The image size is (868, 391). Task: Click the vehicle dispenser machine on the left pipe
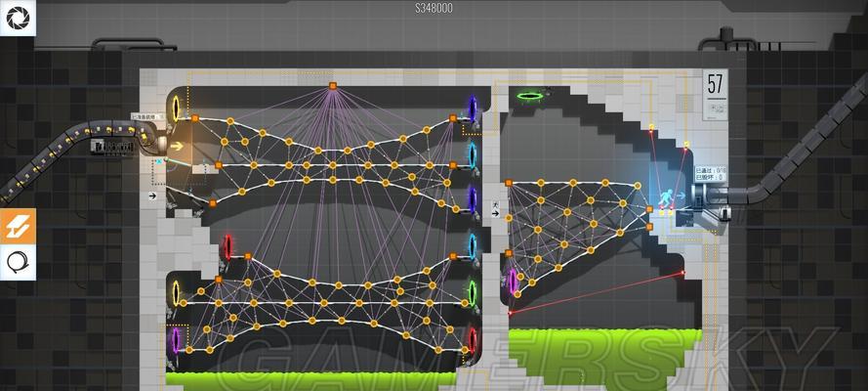click(112, 148)
